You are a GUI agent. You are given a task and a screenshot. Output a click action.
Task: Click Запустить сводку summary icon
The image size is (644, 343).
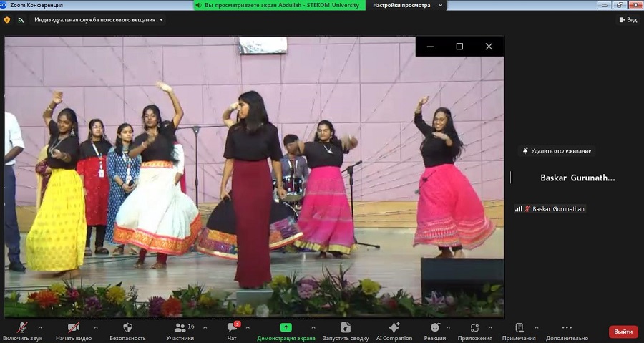346,327
